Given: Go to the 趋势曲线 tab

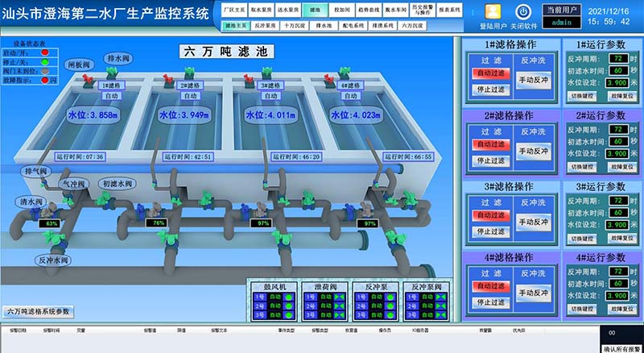Looking at the screenshot, I should (x=369, y=10).
